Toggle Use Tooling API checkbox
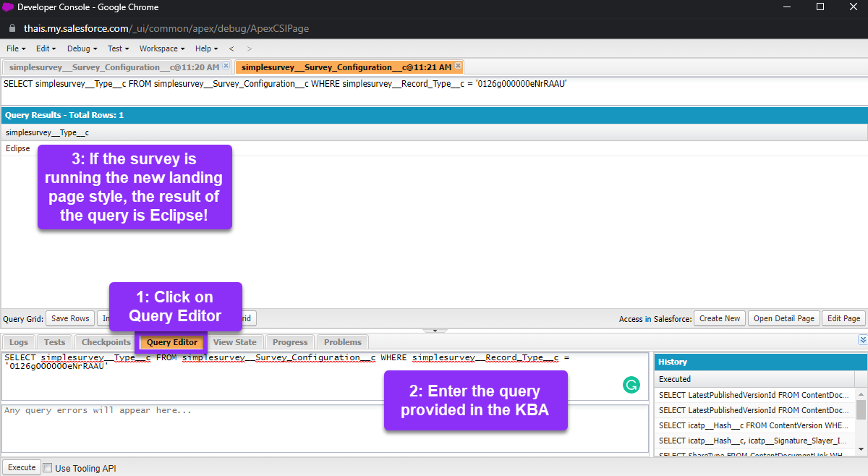868x476 pixels. pos(48,468)
